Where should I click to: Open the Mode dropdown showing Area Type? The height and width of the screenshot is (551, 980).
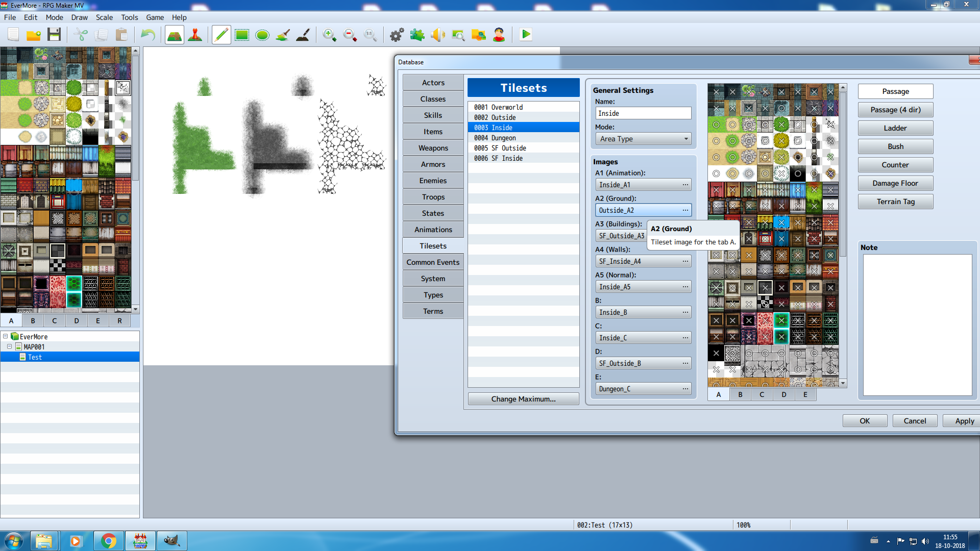click(x=643, y=139)
